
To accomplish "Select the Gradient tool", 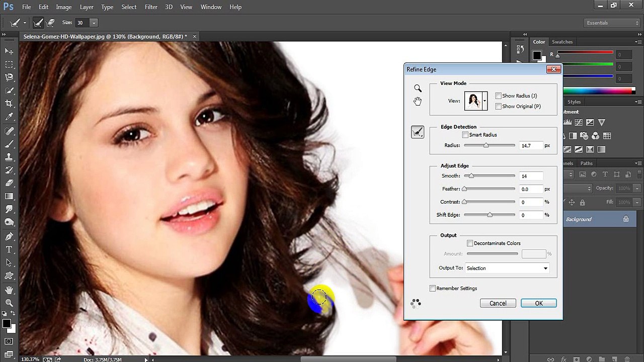I will pyautogui.click(x=9, y=196).
